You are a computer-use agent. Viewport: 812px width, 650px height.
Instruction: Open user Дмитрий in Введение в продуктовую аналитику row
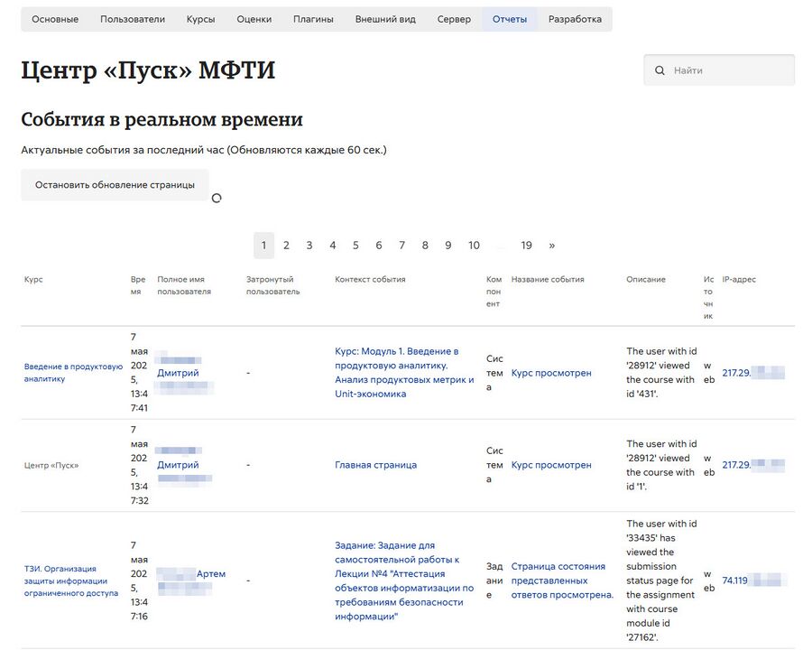[178, 373]
